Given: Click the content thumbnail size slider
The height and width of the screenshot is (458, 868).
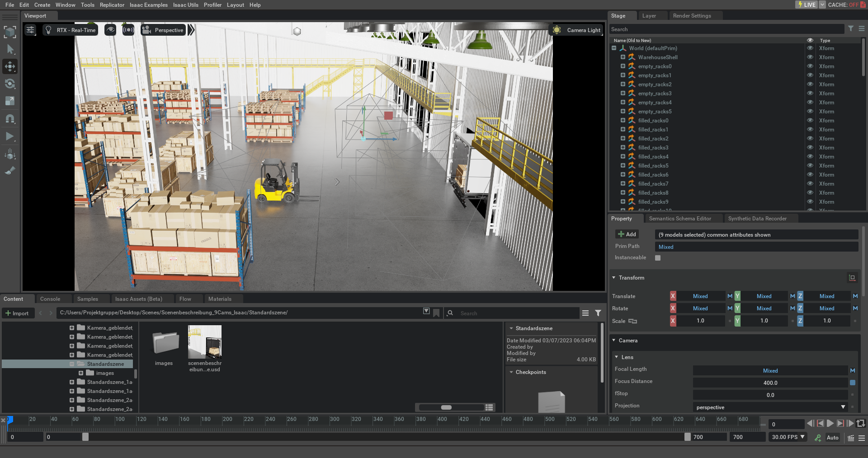Looking at the screenshot, I should point(446,407).
